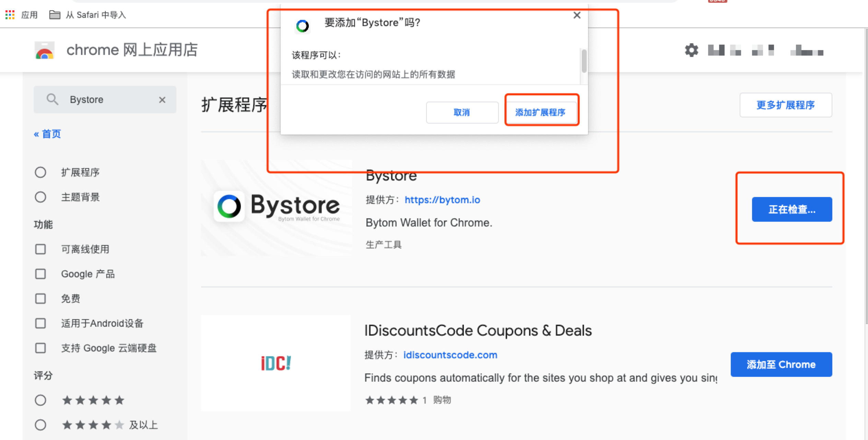Enable the 可离线使用 checkbox

point(40,249)
